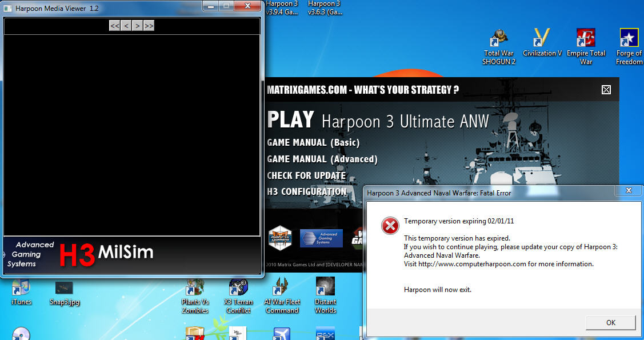This screenshot has height=340, width=644.
Task: Select Harpoon 3 v3.9.4 desktop shortcut
Action: 282,8
